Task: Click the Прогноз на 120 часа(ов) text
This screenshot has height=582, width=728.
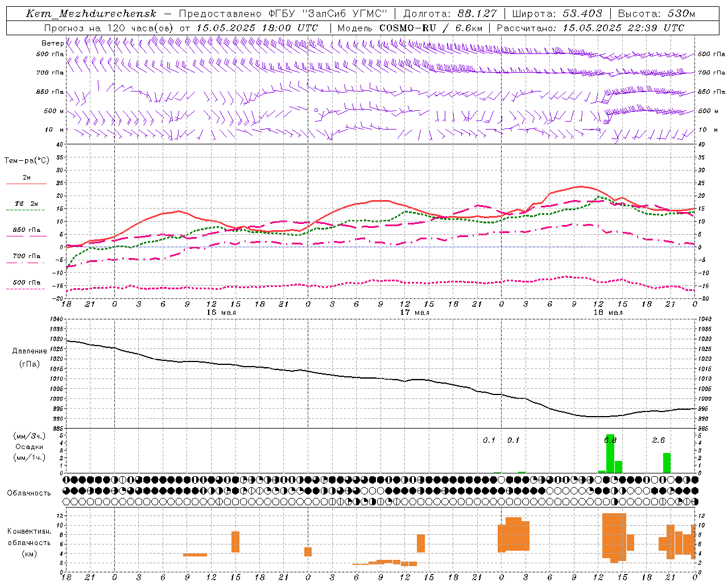Action: click(x=110, y=28)
